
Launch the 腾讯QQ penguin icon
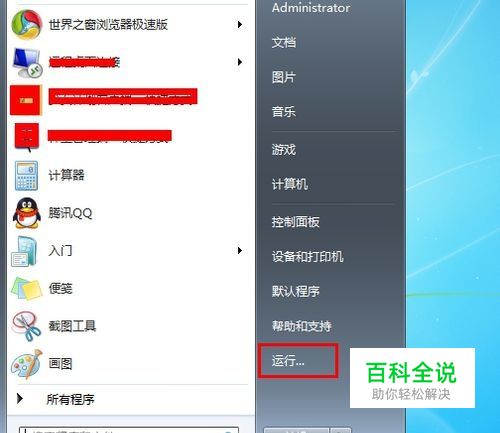pos(27,214)
